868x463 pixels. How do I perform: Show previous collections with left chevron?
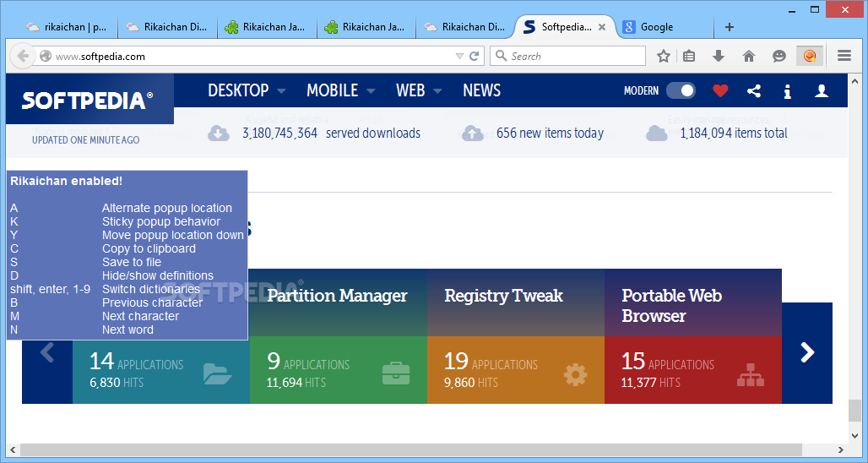47,352
